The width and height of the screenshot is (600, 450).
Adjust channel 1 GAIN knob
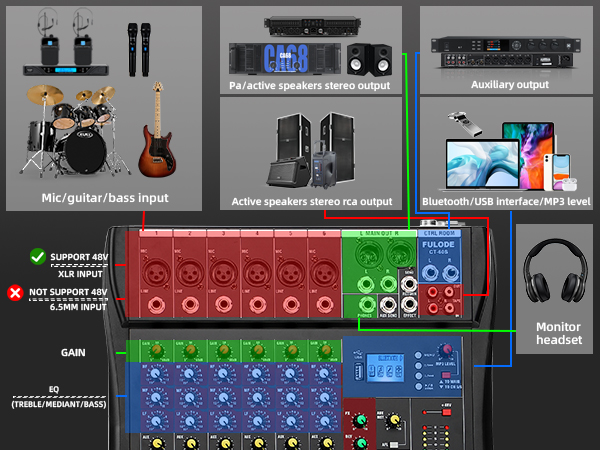click(156, 350)
